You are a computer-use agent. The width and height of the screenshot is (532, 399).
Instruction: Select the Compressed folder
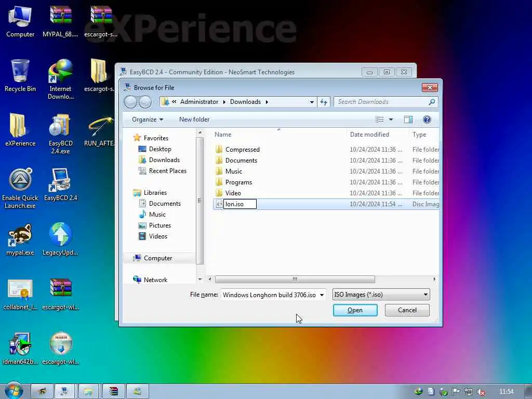(242, 150)
